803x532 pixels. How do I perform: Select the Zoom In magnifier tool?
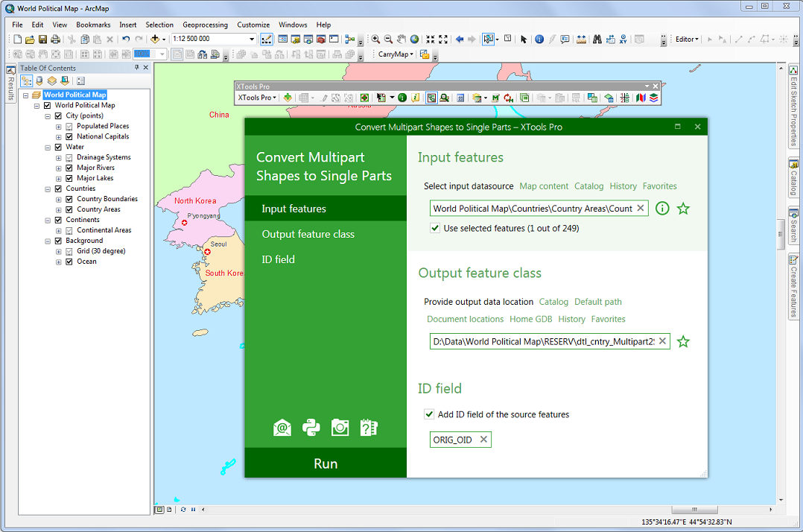click(375, 39)
